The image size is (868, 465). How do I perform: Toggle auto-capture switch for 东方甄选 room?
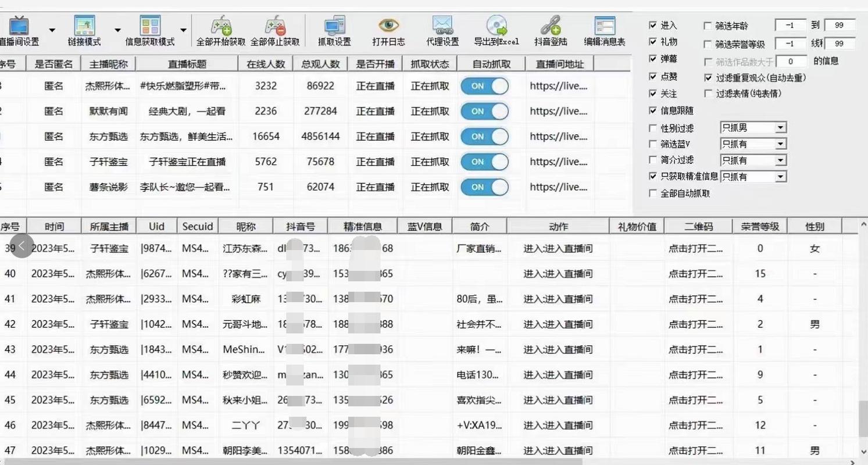click(x=484, y=137)
